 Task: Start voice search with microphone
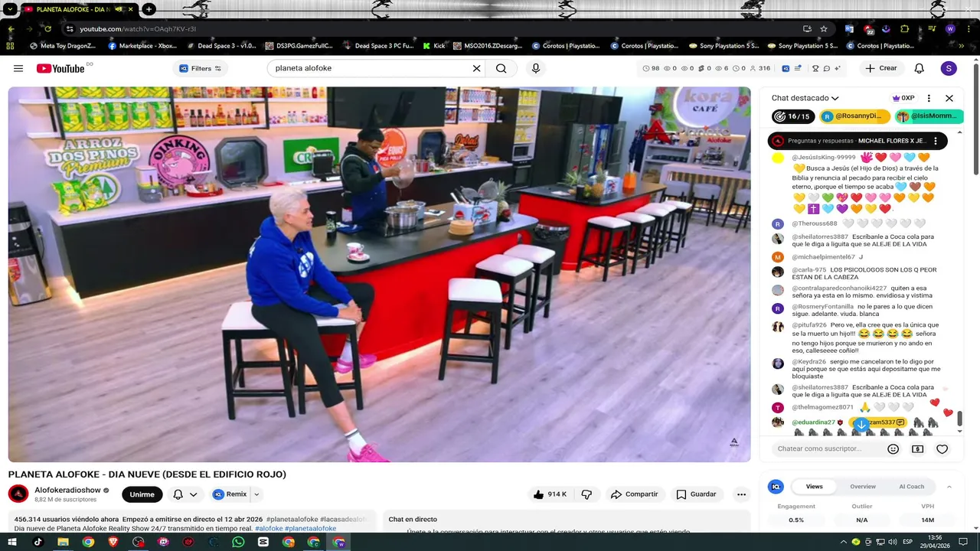[536, 68]
